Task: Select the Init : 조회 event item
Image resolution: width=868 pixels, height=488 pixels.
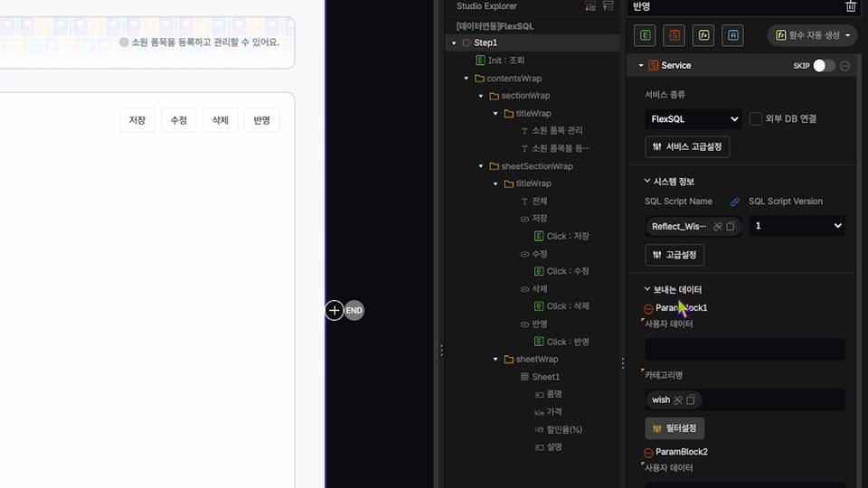Action: (x=500, y=61)
